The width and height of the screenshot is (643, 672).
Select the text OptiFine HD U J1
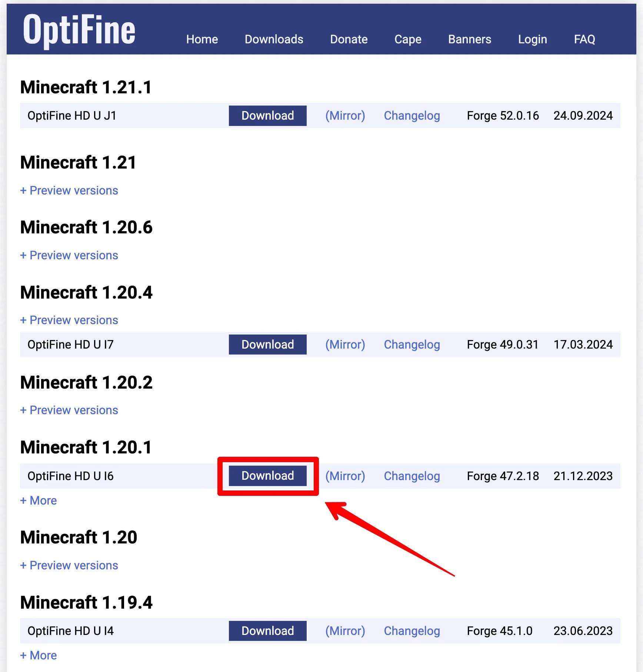(72, 116)
